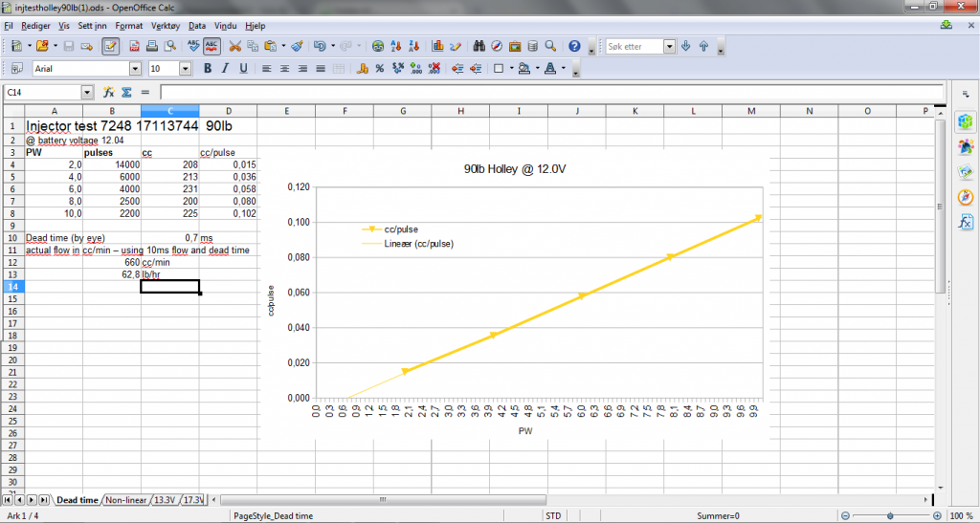This screenshot has width=980, height=523.
Task: Open the Verktøy menu
Action: (166, 26)
